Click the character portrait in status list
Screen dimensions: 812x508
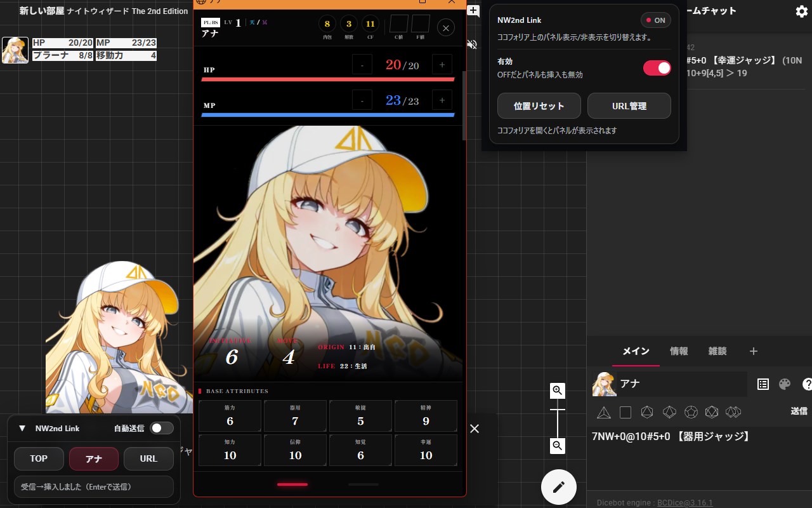15,50
